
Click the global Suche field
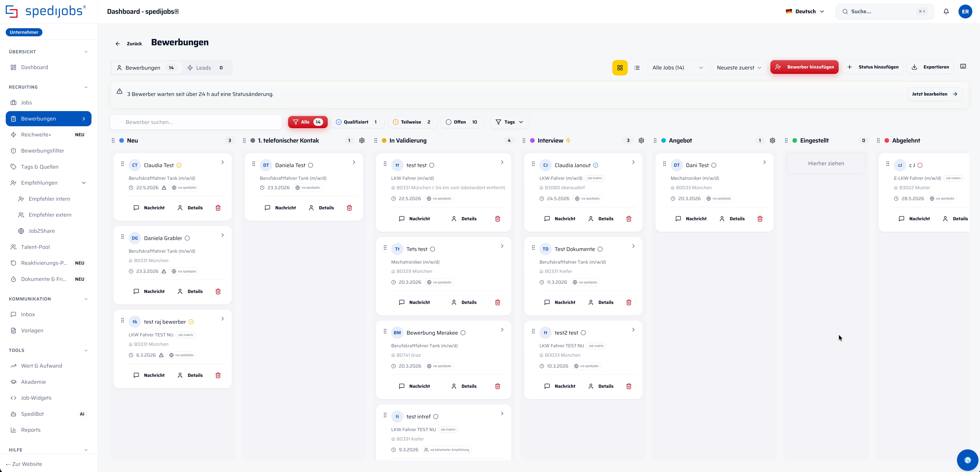coord(884,12)
